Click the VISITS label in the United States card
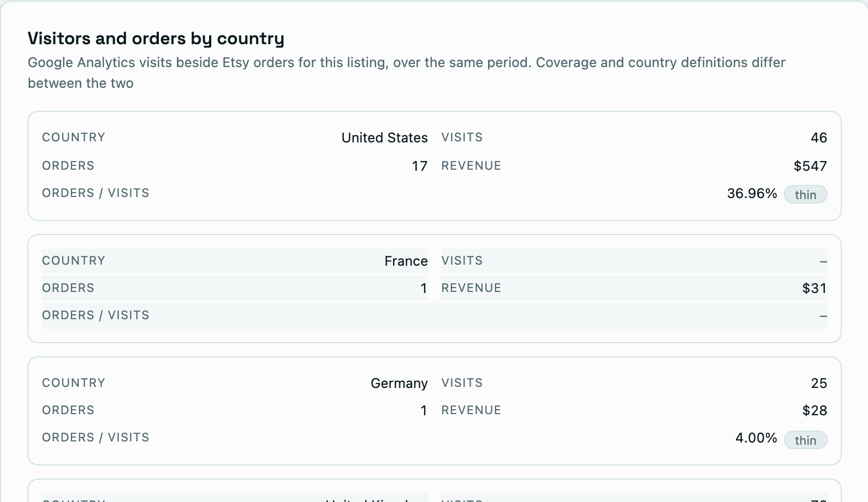Image resolution: width=868 pixels, height=502 pixels. (462, 138)
